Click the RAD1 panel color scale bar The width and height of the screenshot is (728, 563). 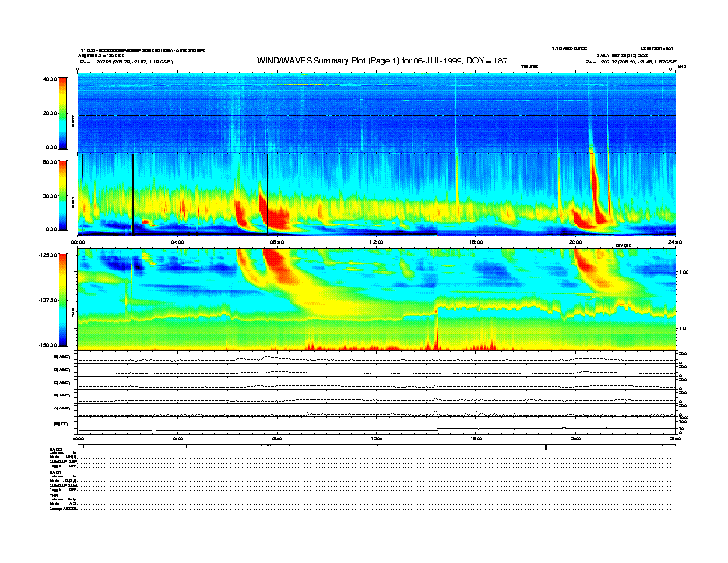(63, 195)
